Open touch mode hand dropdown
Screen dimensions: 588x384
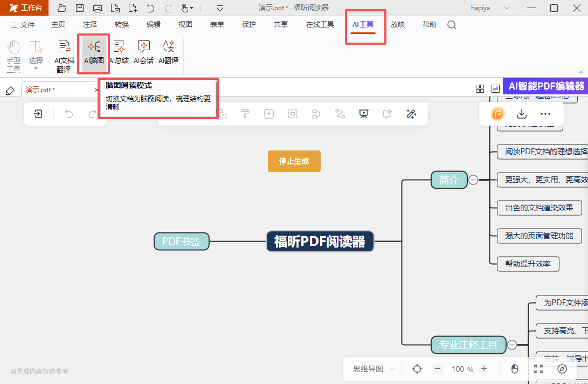(187, 8)
